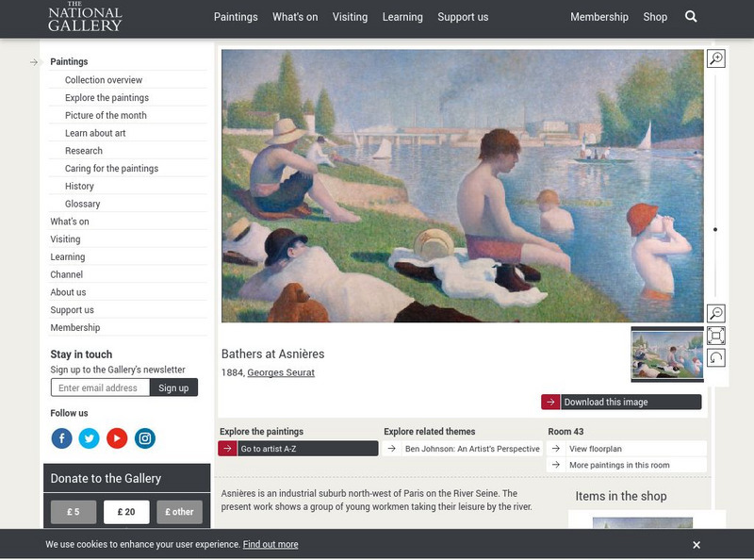Open What's on in the top navigation

coord(295,17)
